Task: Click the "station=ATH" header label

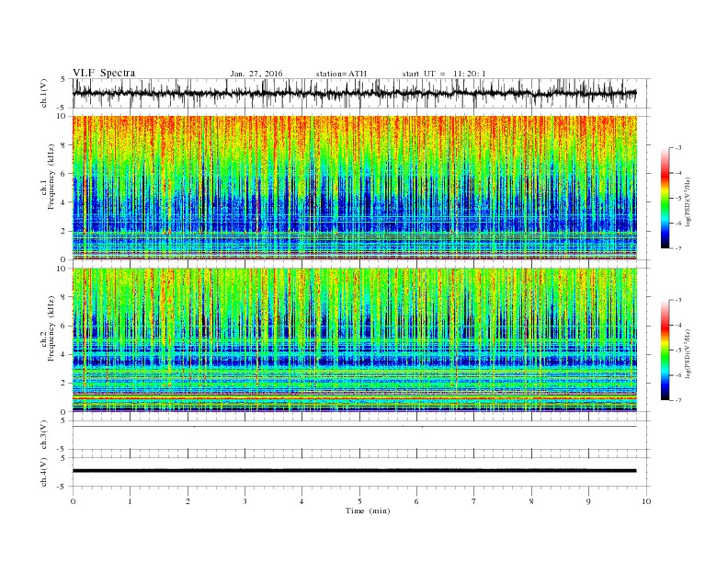Action: pyautogui.click(x=341, y=74)
